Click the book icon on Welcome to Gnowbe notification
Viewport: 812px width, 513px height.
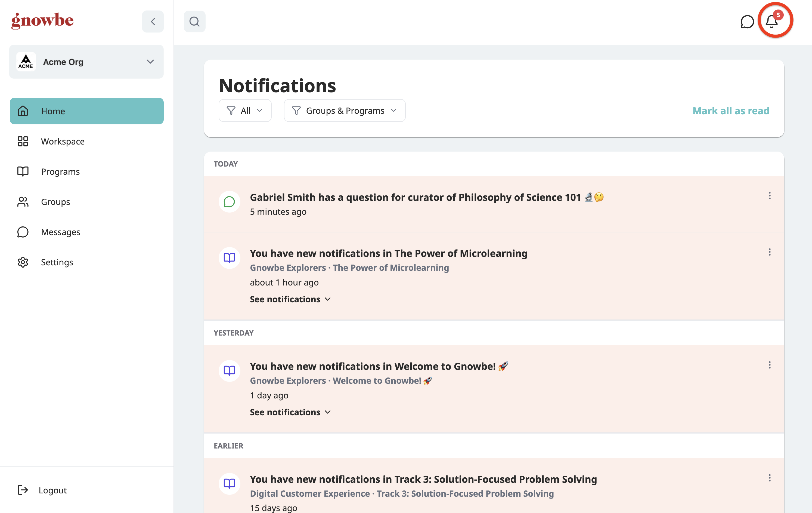click(x=229, y=371)
